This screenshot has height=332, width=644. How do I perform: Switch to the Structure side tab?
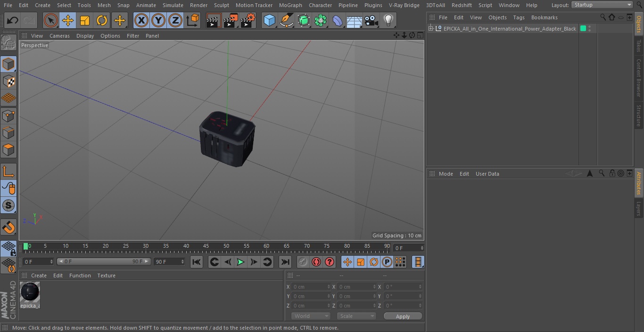click(639, 115)
